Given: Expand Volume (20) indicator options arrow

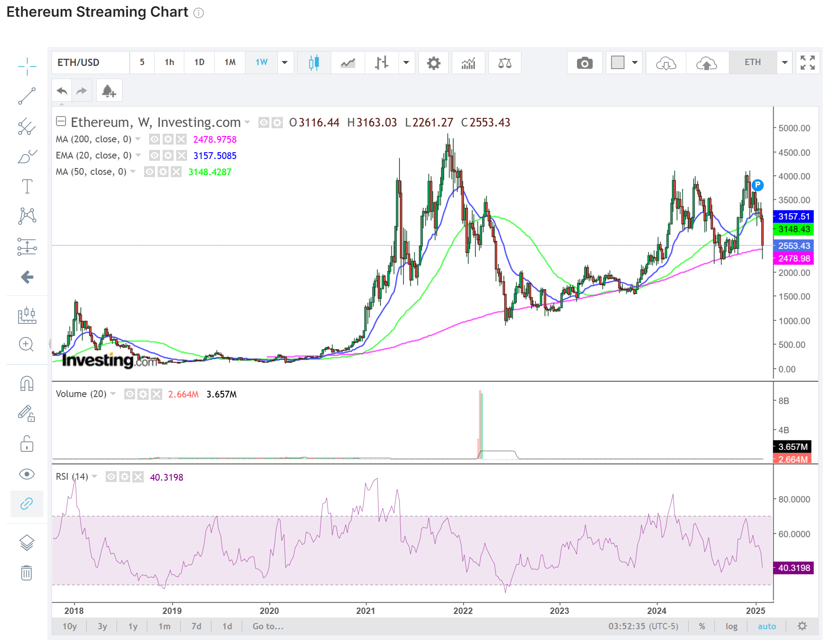Looking at the screenshot, I should 113,394.
